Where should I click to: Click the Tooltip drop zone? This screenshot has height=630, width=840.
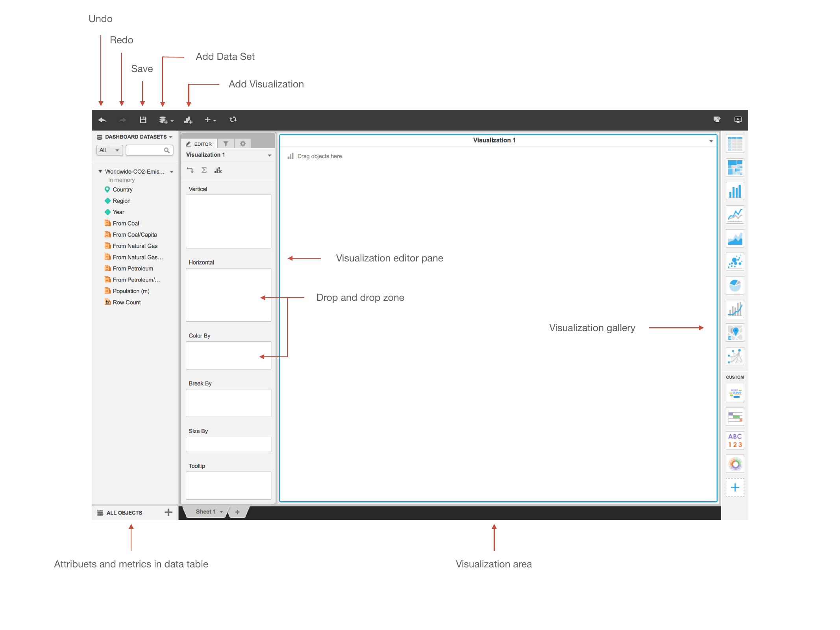click(x=228, y=486)
